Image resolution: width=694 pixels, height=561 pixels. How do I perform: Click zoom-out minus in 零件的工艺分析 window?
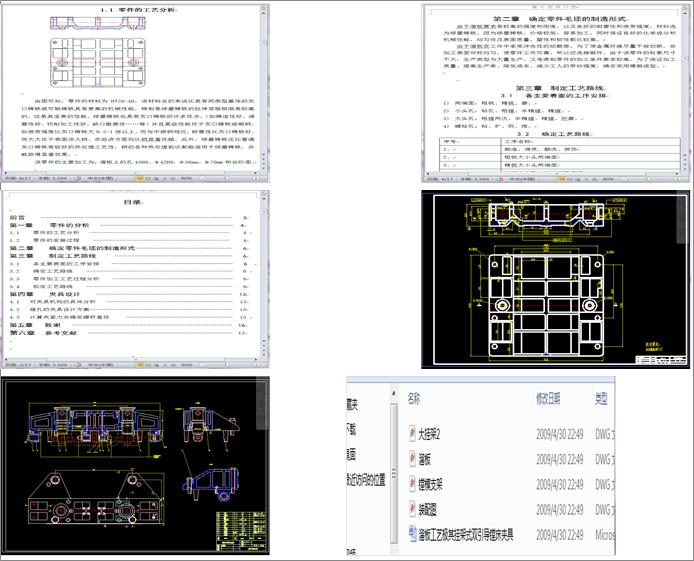[202, 179]
